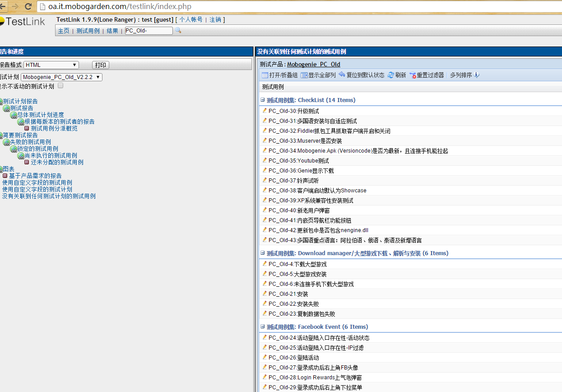Click the report icon beside 尚未执行的测试用例
This screenshot has width=562, height=392.
(x=21, y=156)
